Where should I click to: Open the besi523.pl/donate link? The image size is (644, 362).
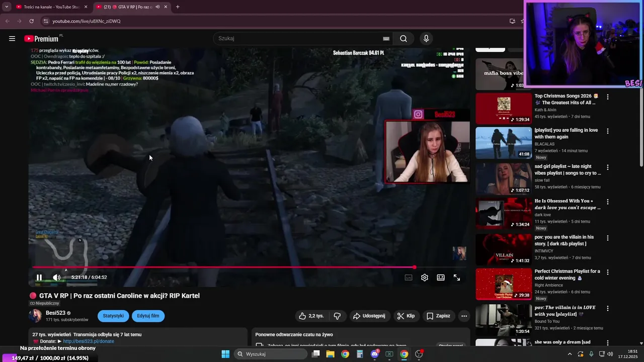[x=89, y=341]
